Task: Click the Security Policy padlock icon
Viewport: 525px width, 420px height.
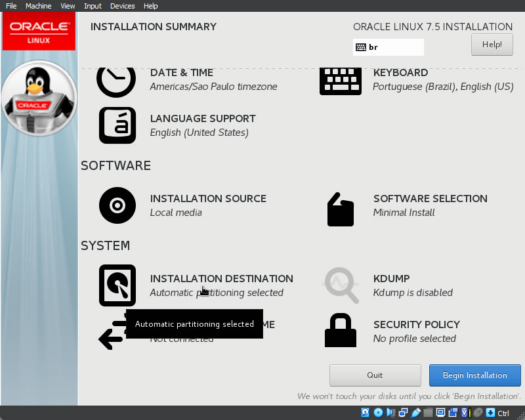Action: click(341, 330)
